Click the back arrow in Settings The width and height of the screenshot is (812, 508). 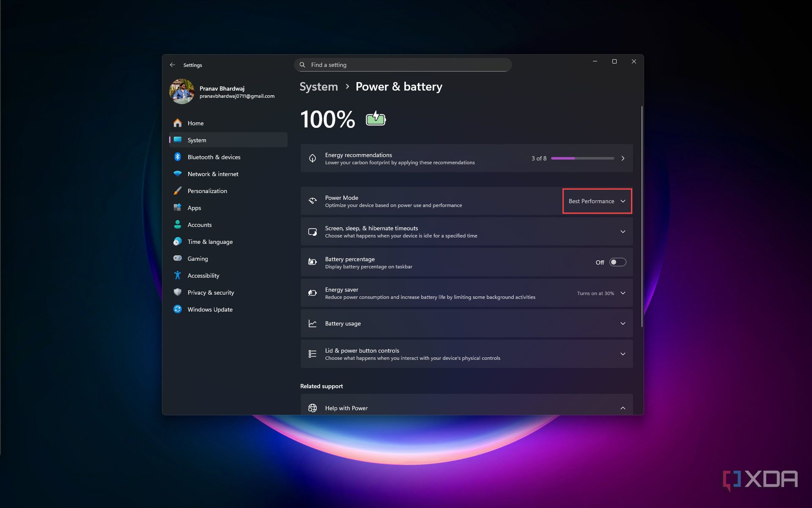[172, 65]
